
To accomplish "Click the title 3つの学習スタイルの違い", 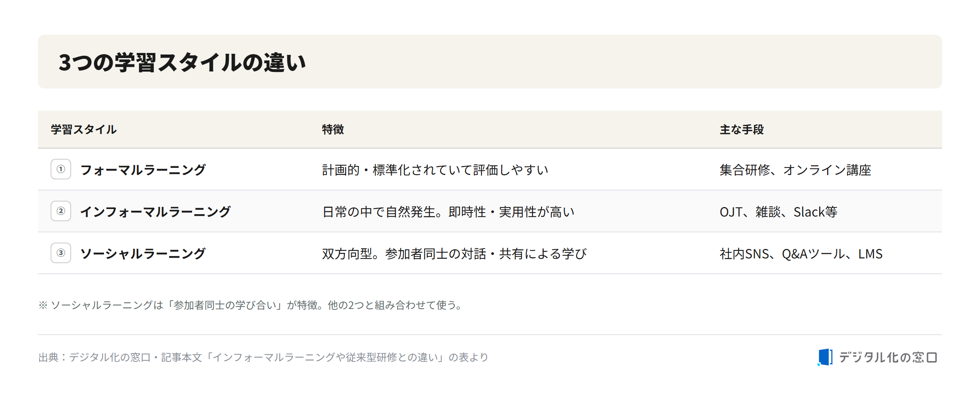I will [x=182, y=62].
